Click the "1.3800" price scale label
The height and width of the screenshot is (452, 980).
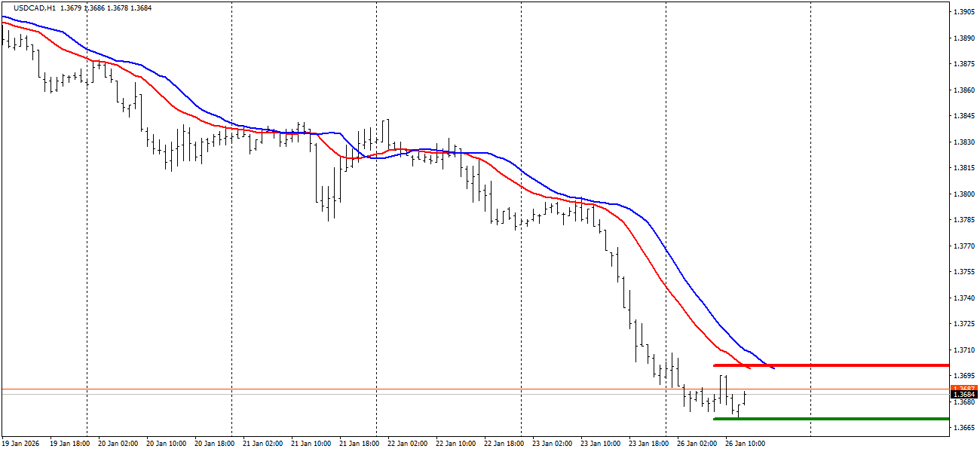pyautogui.click(x=964, y=194)
